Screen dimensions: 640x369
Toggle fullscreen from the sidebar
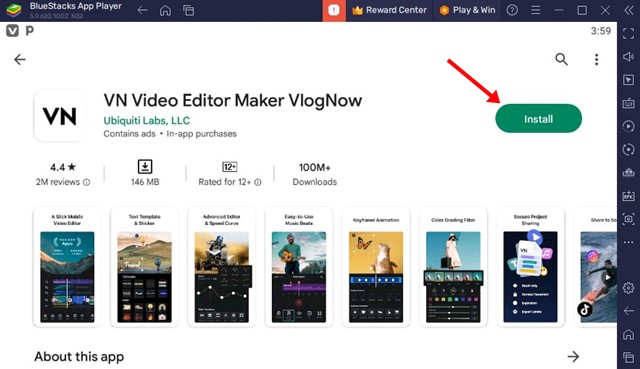(629, 33)
